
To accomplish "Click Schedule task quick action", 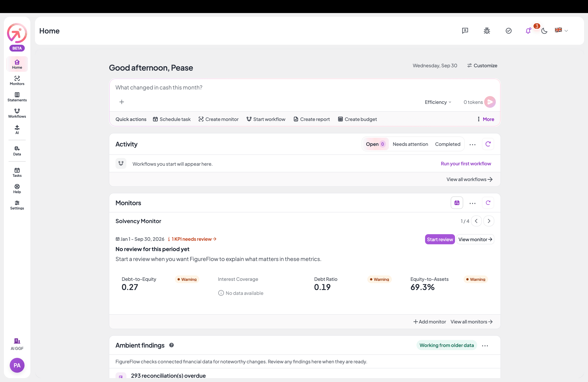I will pyautogui.click(x=172, y=119).
